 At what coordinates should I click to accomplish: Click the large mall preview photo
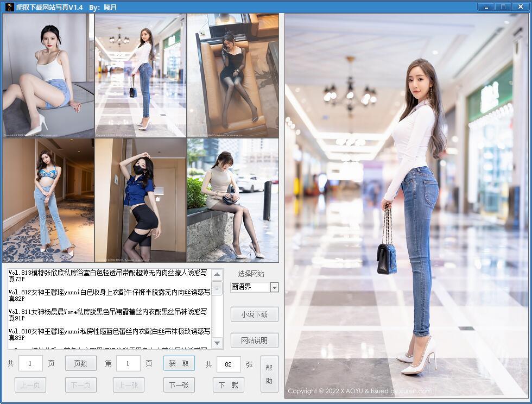(x=407, y=206)
